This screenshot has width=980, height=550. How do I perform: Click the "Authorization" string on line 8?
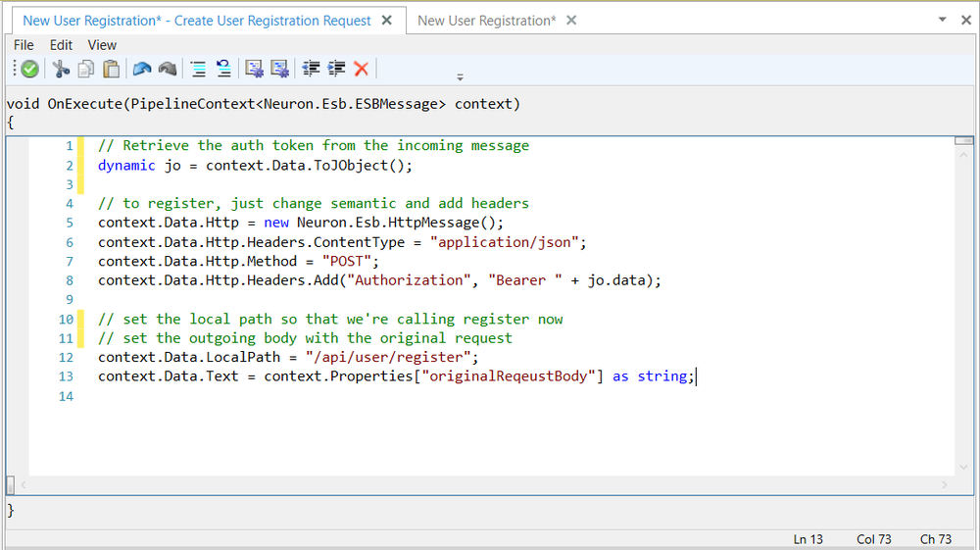pyautogui.click(x=409, y=280)
